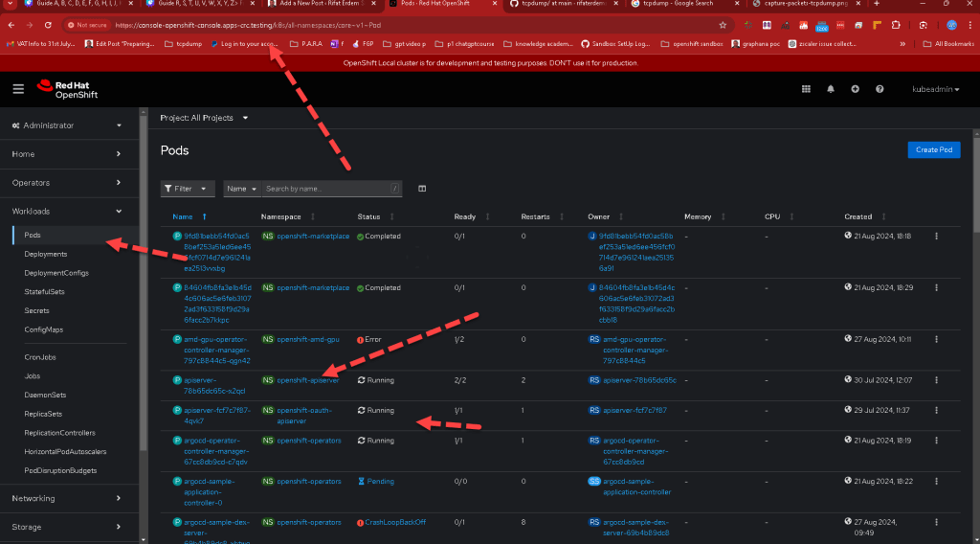
Task: Open the application launcher grid icon
Action: point(806,89)
